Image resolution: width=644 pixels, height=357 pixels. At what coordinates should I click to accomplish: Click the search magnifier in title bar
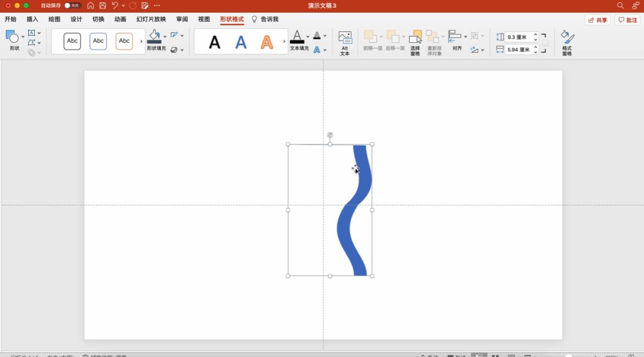[x=620, y=5]
